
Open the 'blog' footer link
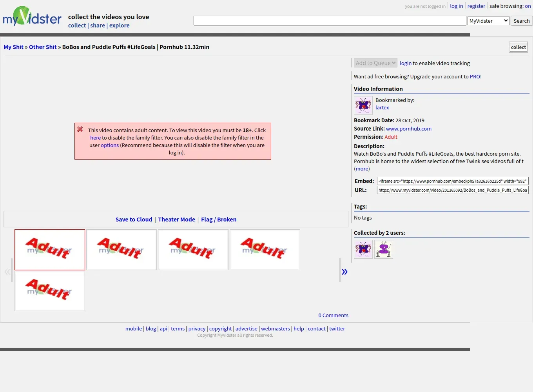151,329
